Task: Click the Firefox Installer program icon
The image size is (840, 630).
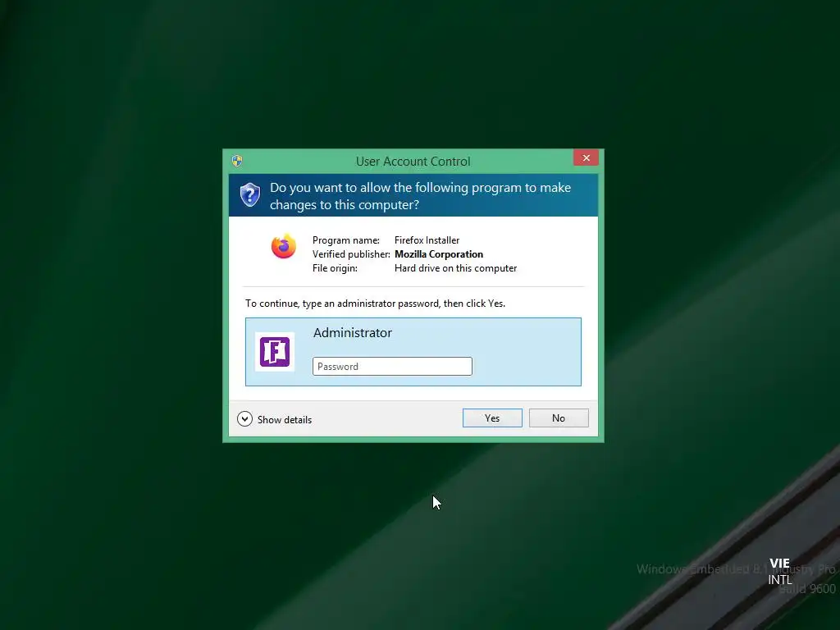Action: (283, 246)
